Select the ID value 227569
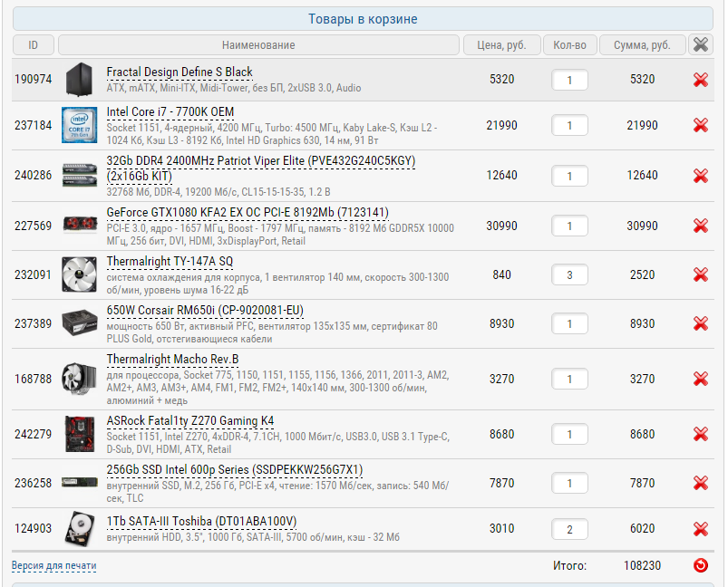The height and width of the screenshot is (587, 728). [x=33, y=226]
